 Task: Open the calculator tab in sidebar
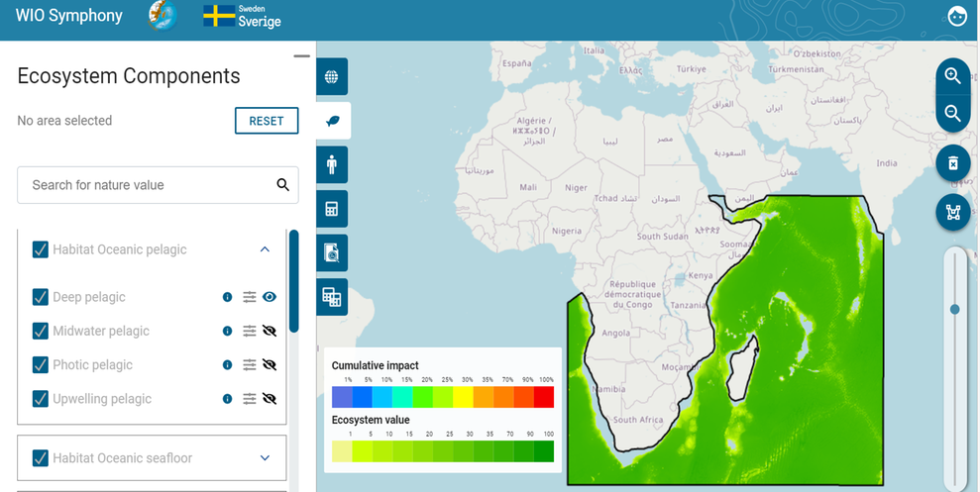[332, 209]
